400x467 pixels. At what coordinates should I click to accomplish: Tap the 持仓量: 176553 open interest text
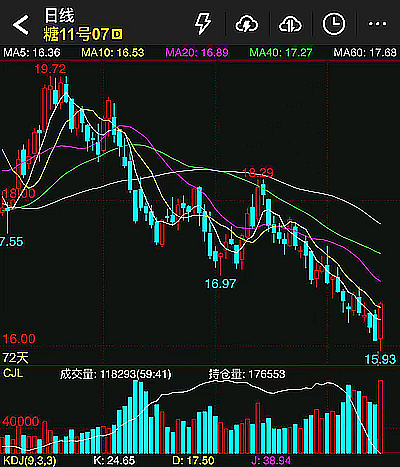247,374
